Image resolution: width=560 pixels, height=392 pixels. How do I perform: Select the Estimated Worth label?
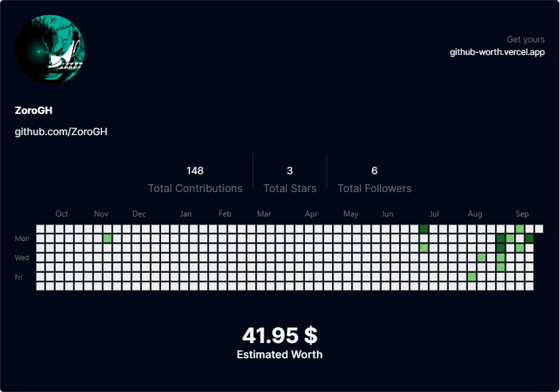point(280,354)
